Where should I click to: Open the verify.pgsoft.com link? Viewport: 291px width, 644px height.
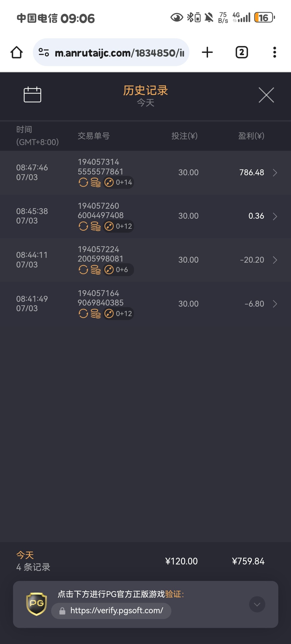coord(116,611)
